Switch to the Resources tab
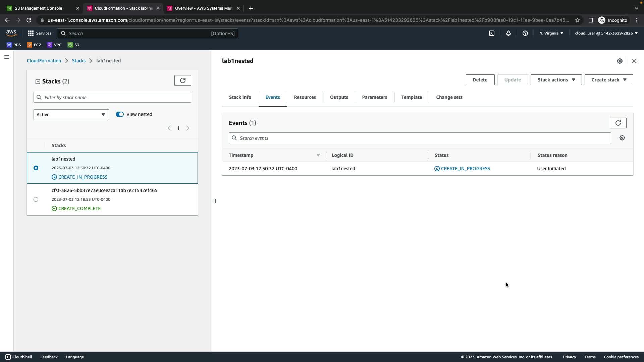The width and height of the screenshot is (644, 362). point(305,97)
